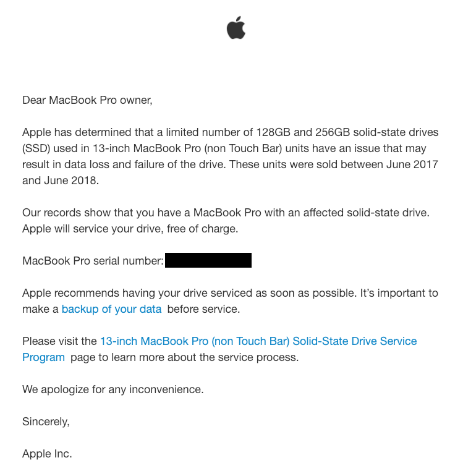Click the "Dear MacBook Pro owner" greeting

tap(87, 100)
